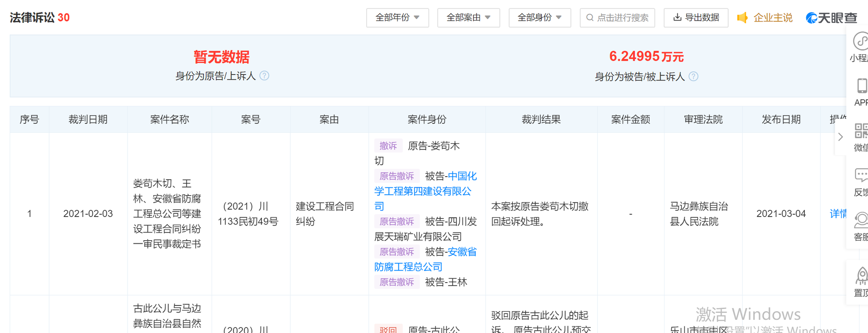868x333 pixels.
Task: Open the APP phone icon in sidebar
Action: 862,86
